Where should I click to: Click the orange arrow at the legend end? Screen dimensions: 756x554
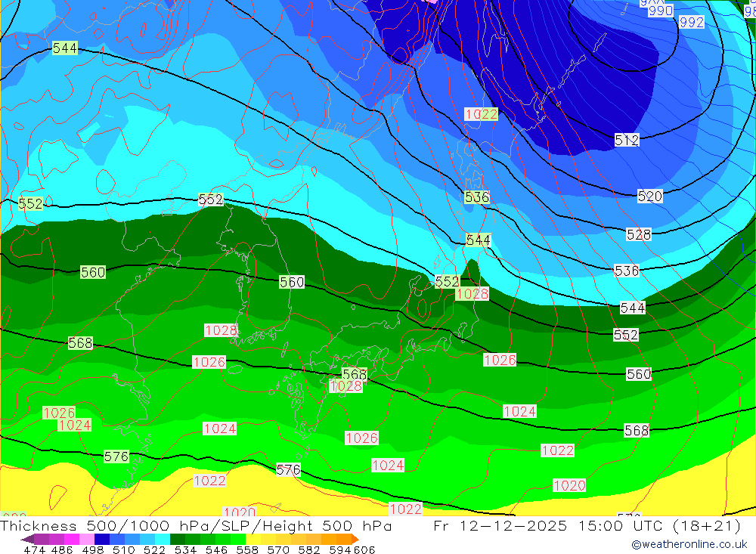click(355, 539)
